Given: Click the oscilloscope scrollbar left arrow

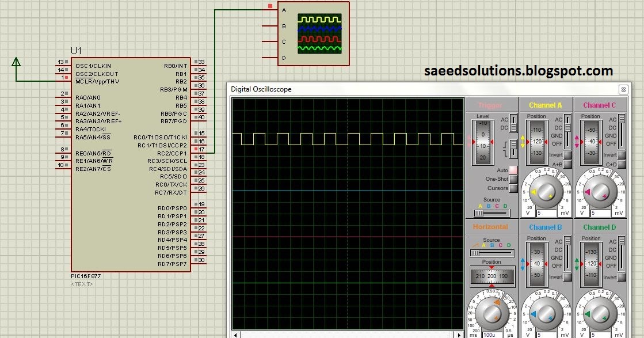Looking at the screenshot, I should click(x=235, y=335).
